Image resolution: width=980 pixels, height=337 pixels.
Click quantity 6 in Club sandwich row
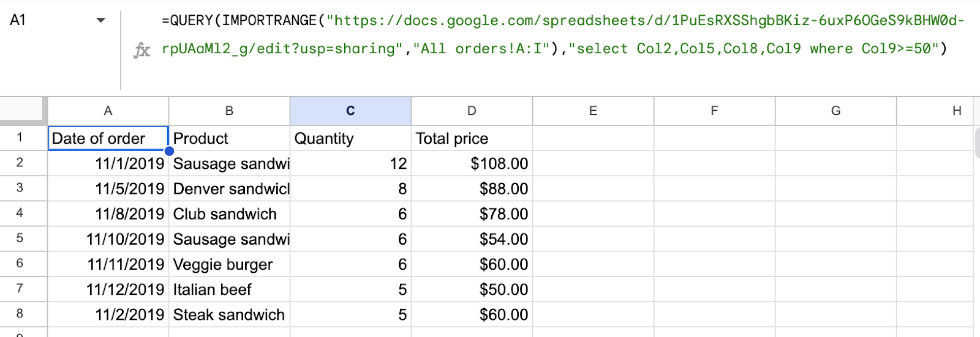point(350,213)
